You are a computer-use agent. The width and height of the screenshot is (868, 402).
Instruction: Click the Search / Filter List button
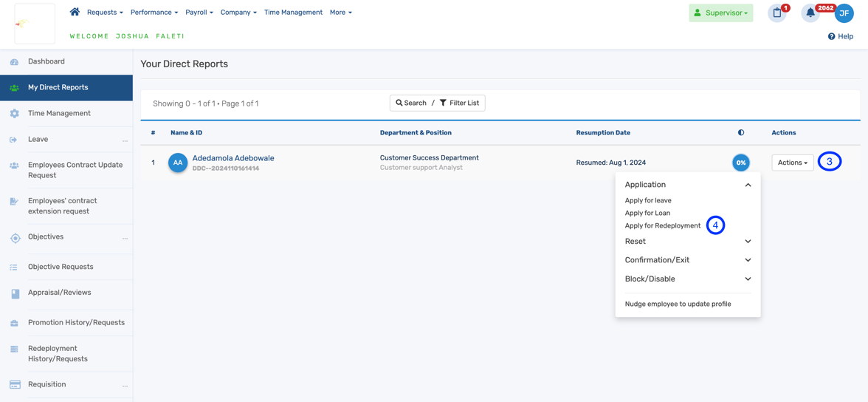point(437,103)
